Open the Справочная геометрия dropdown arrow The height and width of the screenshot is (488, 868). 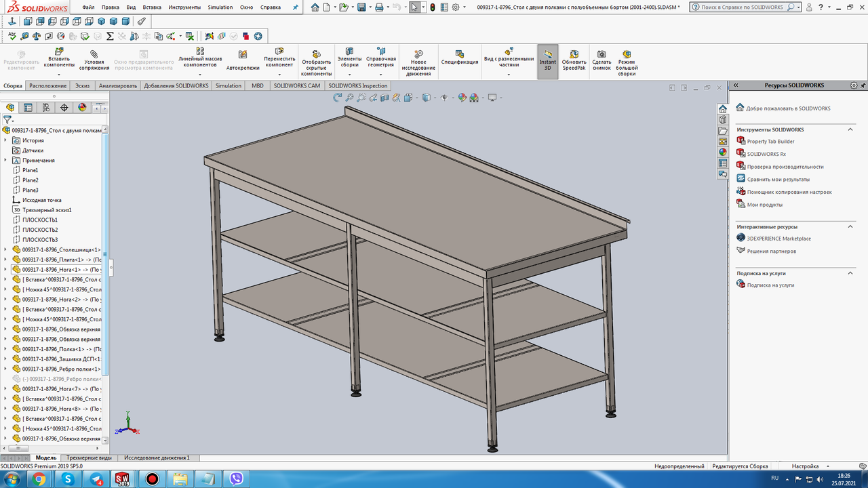click(x=381, y=74)
